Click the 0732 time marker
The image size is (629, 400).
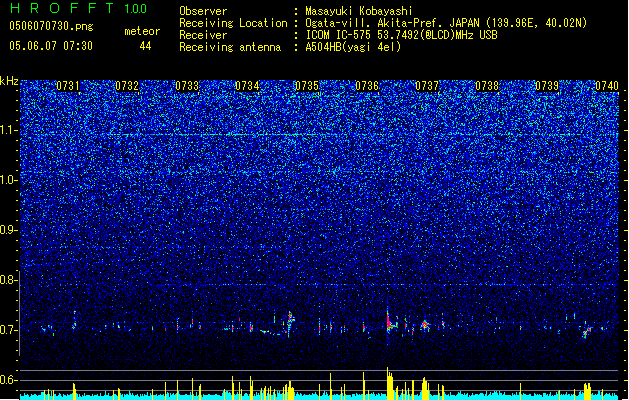[x=127, y=86]
